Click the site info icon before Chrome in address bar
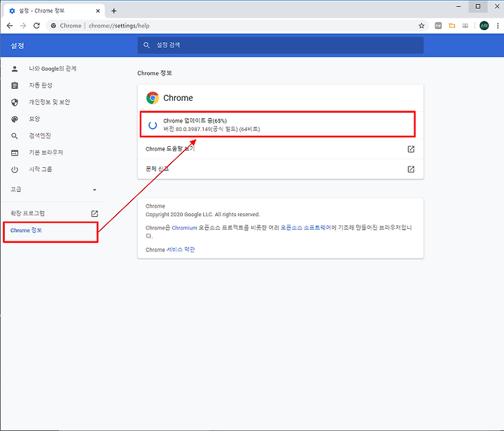Screen dimensions: 504x431 (x=53, y=26)
